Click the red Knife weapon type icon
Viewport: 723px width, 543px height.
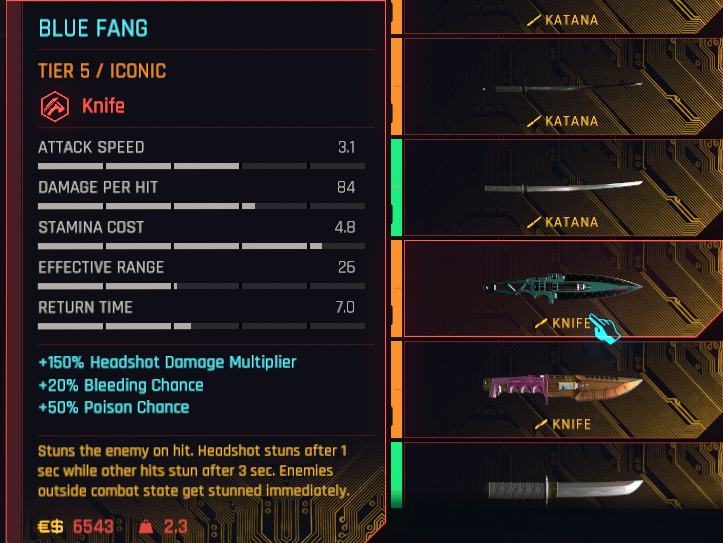(54, 106)
